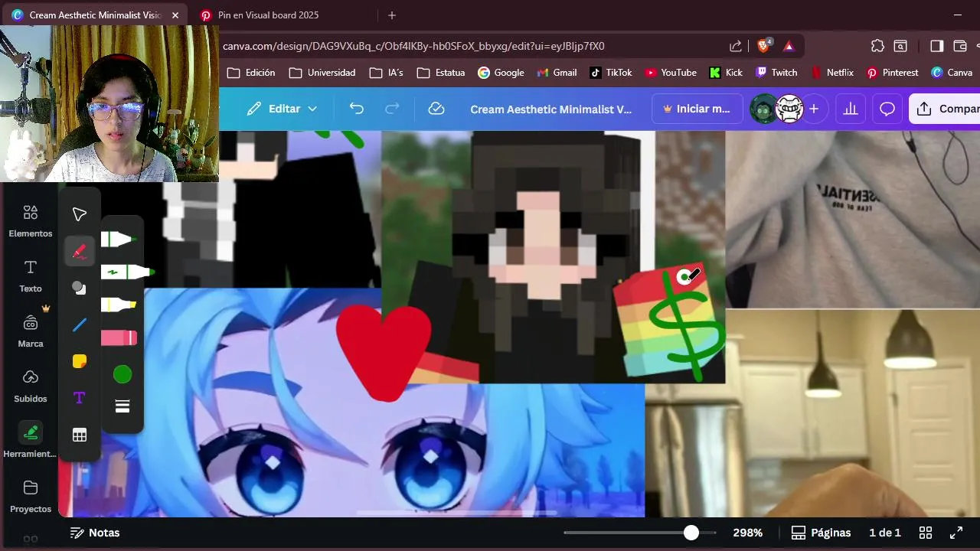Open the TikTok bookmark

611,73
